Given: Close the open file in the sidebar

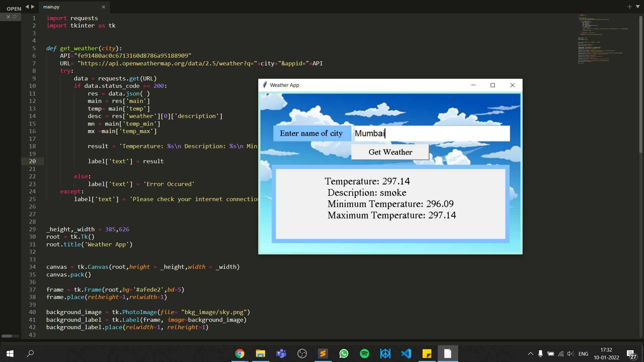Looking at the screenshot, I should 8,16.
